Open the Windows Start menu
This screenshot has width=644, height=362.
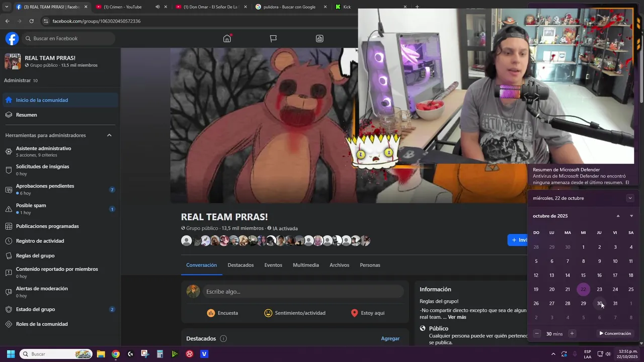11,354
